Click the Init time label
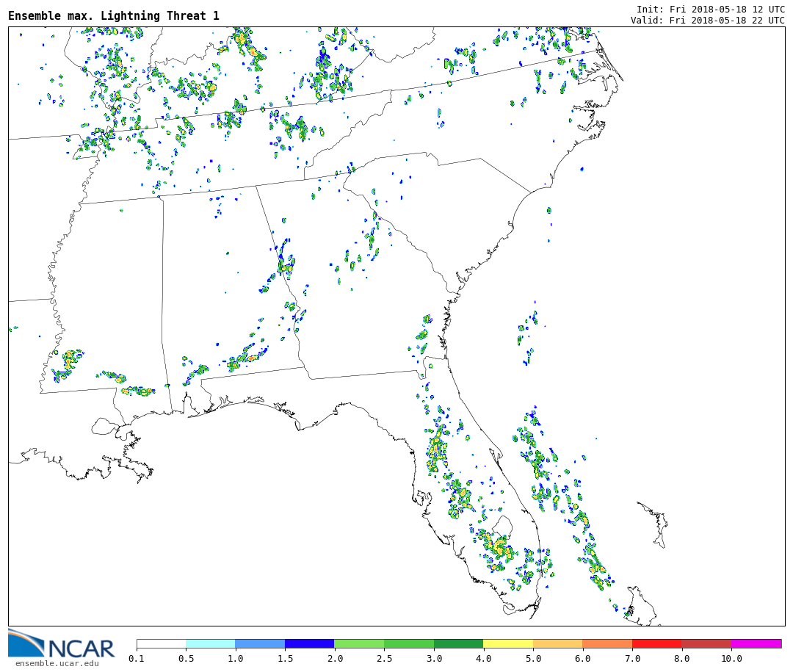The width and height of the screenshot is (793, 672). tap(710, 9)
